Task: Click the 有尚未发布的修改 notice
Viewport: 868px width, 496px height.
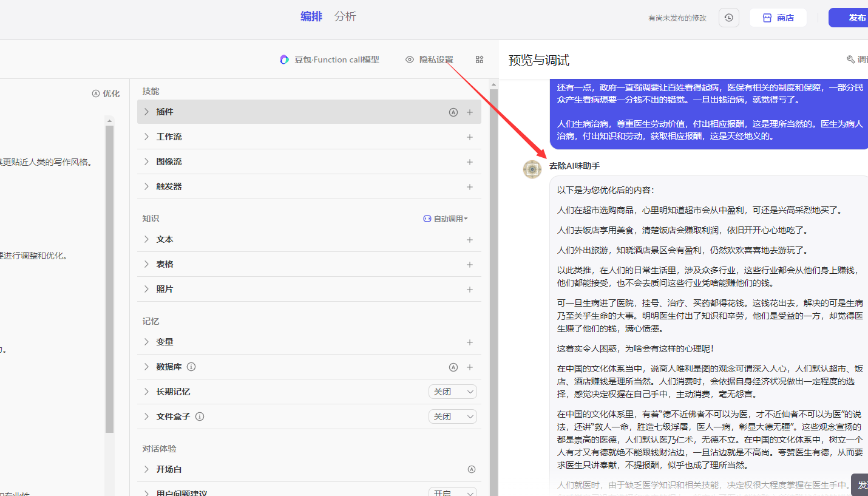Action: point(677,18)
